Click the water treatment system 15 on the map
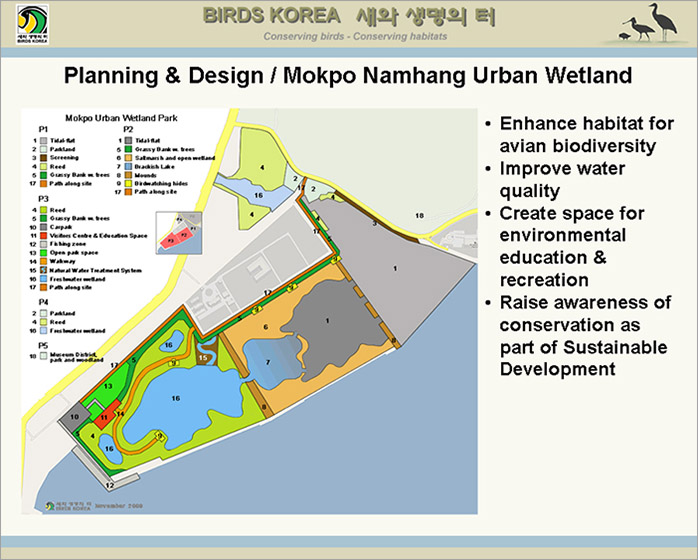The image size is (698, 560). point(207,352)
